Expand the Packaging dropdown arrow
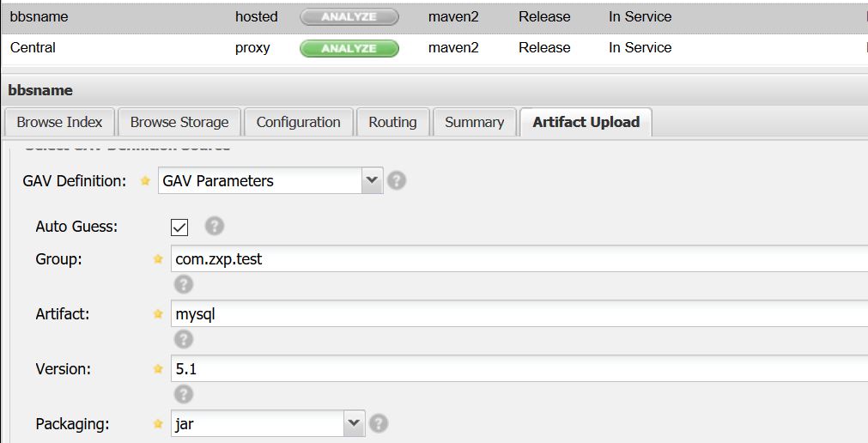The image size is (868, 443). tap(354, 423)
